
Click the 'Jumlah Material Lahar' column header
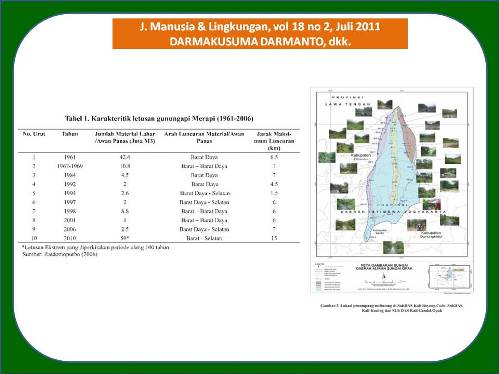[125, 137]
